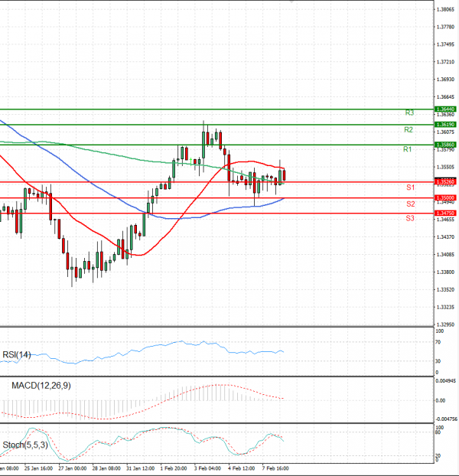Click the 1.33235 price axis value
459x476 pixels.
tap(445, 307)
